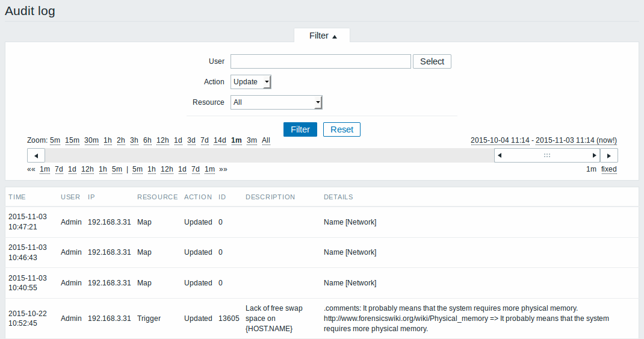644x339 pixels.
Task: Click the »» jump forward icon
Action: [223, 169]
